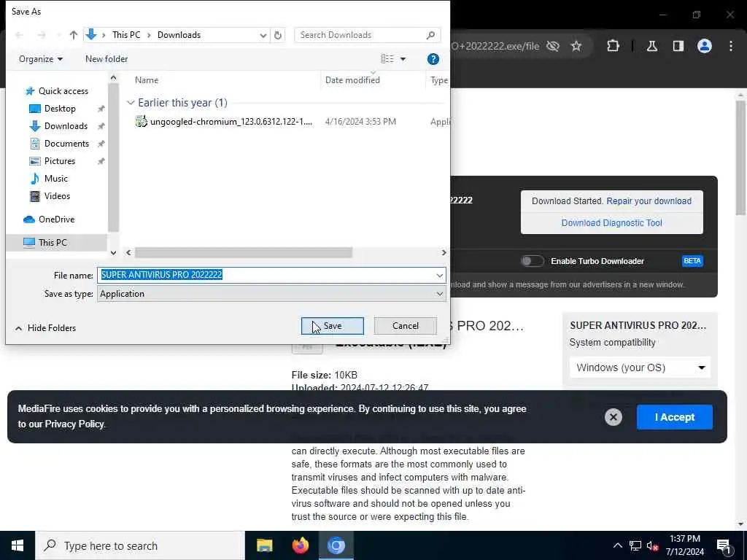The width and height of the screenshot is (747, 560).
Task: Open the network tray icon
Action: click(635, 545)
